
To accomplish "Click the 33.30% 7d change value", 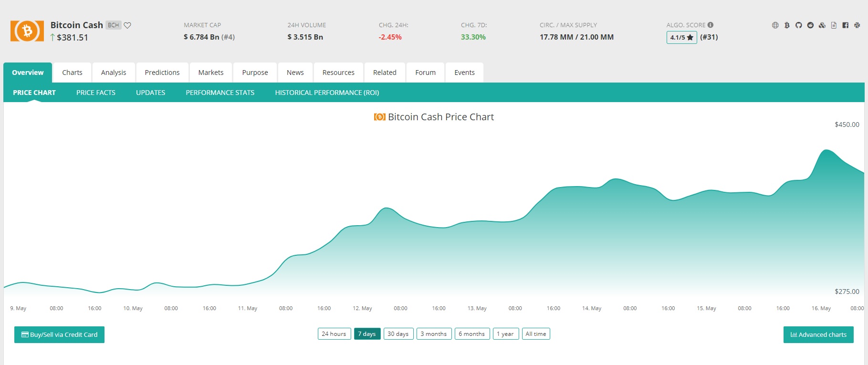I will [x=473, y=37].
